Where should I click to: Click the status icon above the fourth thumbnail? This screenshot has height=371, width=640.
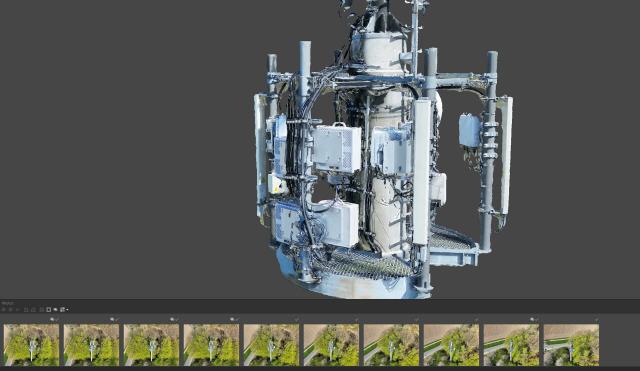point(232,319)
